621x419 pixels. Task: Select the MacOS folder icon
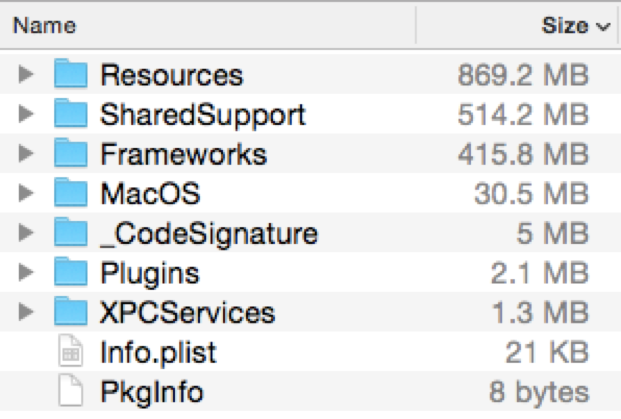(x=70, y=193)
